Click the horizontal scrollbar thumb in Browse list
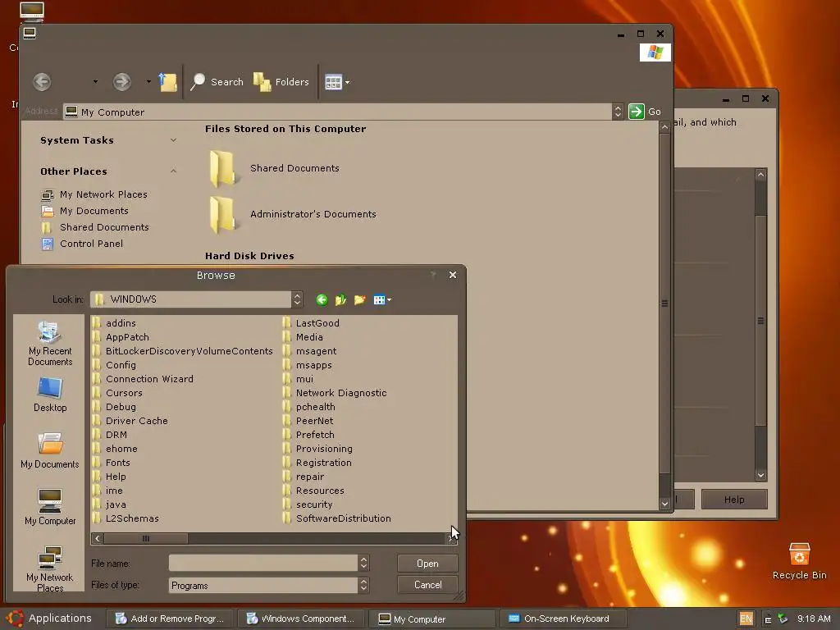 (x=146, y=538)
